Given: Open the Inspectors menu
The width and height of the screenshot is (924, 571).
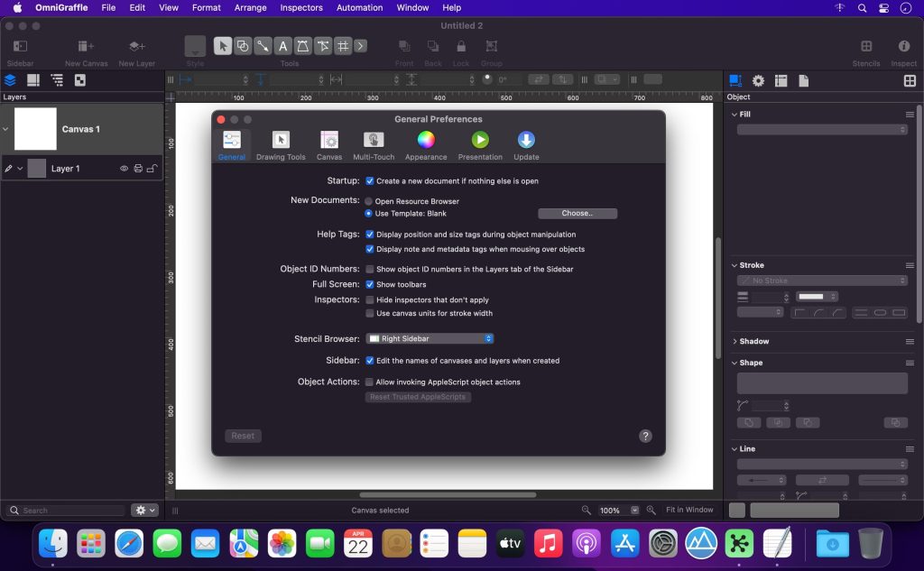Looking at the screenshot, I should [301, 7].
